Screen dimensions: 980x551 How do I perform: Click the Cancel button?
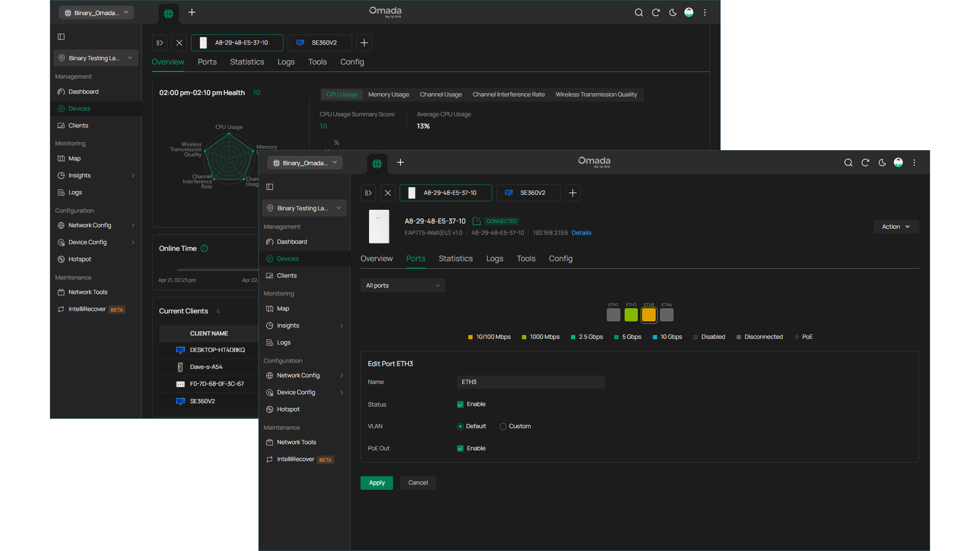tap(418, 483)
